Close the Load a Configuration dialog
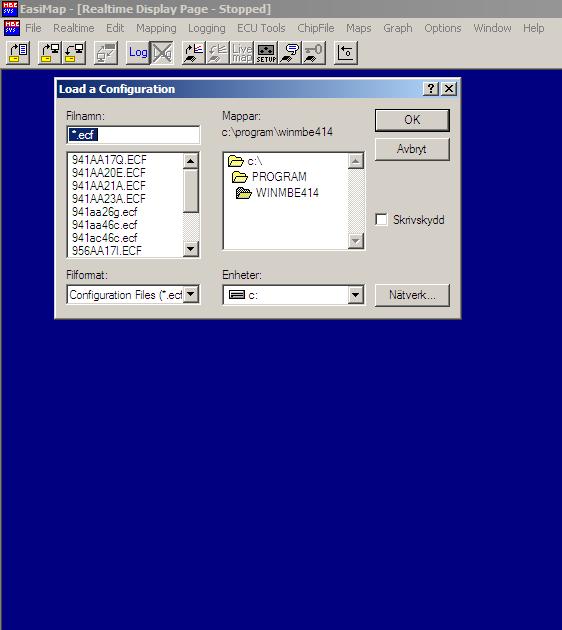 tap(449, 88)
